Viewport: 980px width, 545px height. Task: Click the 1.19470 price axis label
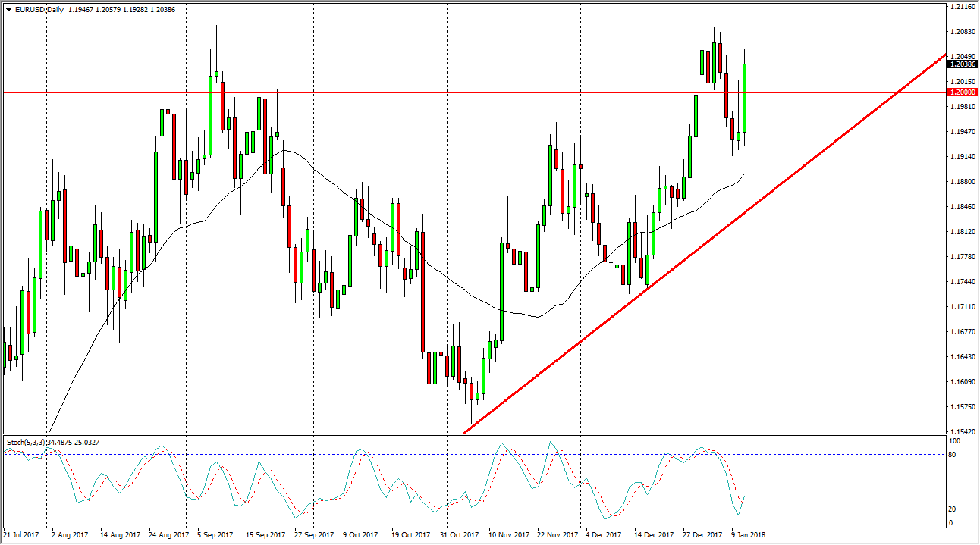click(964, 132)
